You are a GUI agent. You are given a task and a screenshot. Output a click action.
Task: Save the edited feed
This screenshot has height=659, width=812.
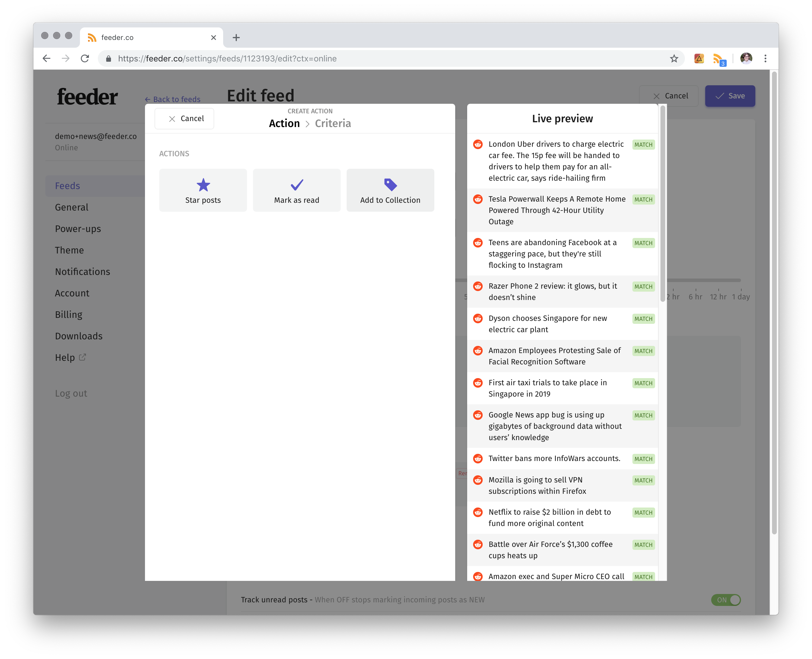[x=730, y=96]
